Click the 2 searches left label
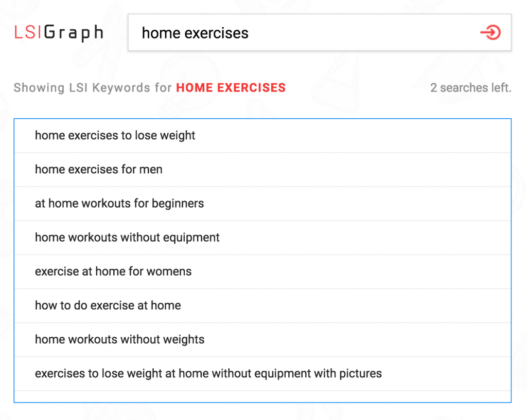527x420 pixels. 470,87
